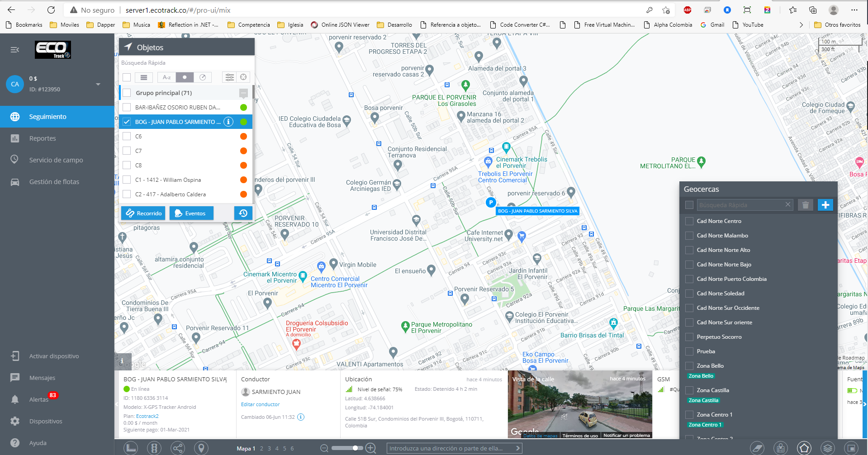Select the geofence polygon tool icon

pyautogui.click(x=804, y=448)
